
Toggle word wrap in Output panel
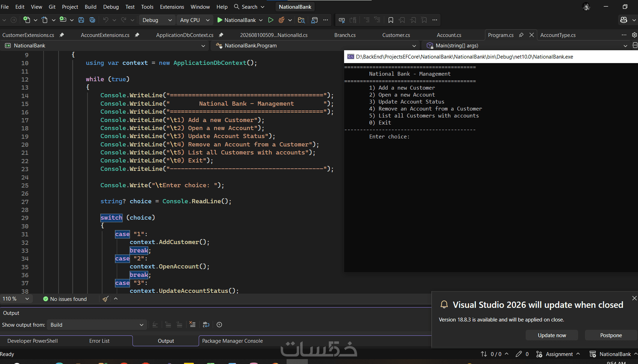(x=206, y=325)
